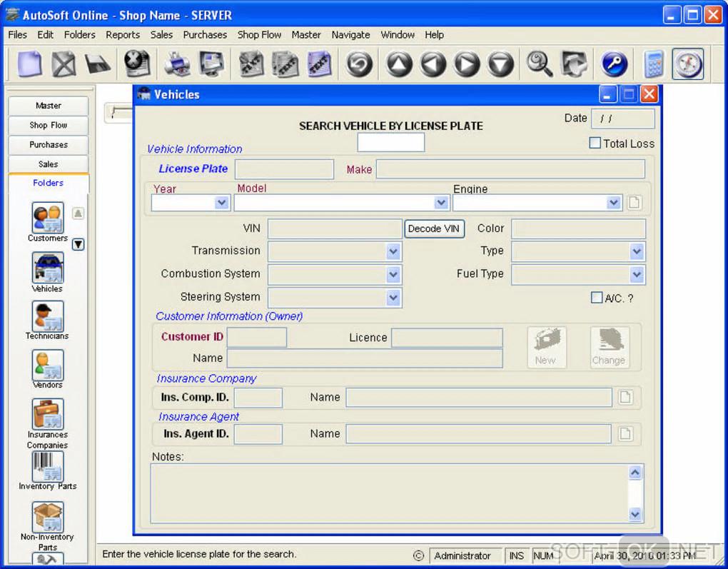
Task: Expand the Fuel Type dropdown
Action: point(637,274)
